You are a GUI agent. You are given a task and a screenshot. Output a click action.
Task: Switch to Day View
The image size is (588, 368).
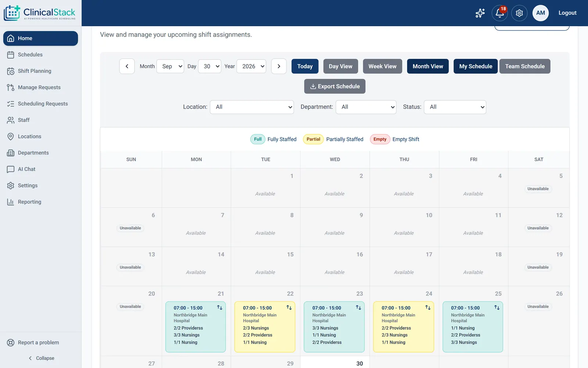(x=340, y=66)
